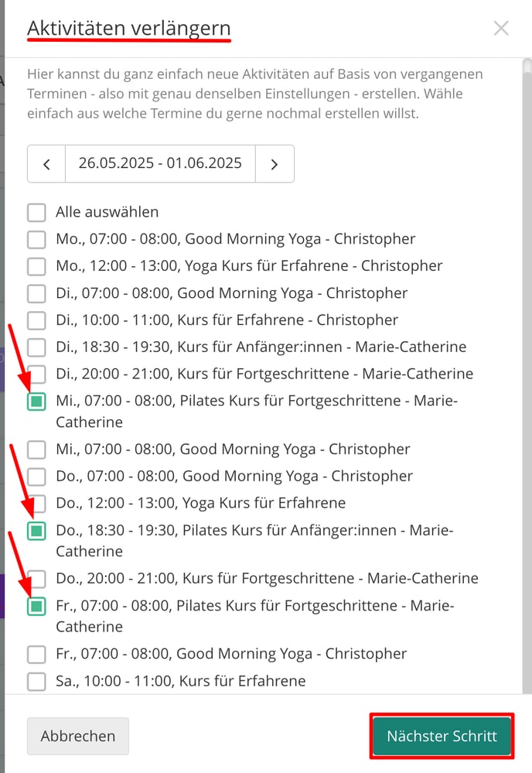Screen dimensions: 532x773
Task: Deselect Do. 18:30 Pilates Kurs für Anfänger:innen
Action: pyautogui.click(x=36, y=531)
